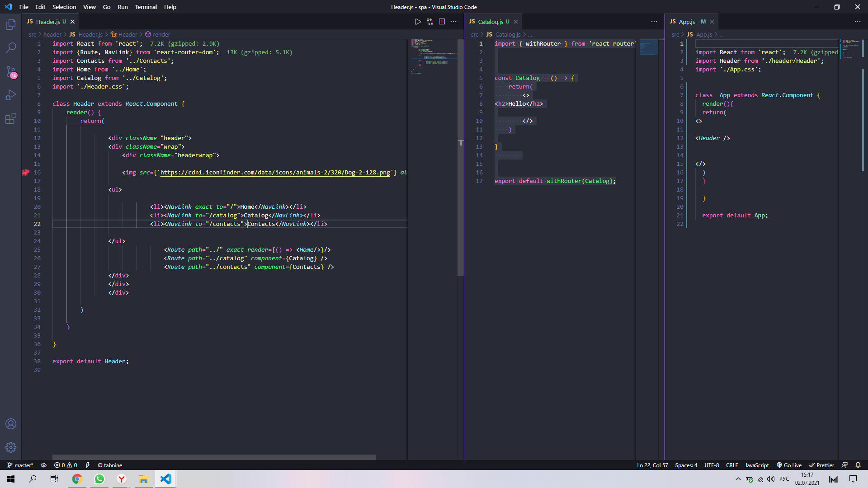Viewport: 868px width, 488px height.
Task: Open the File menu
Action: coord(24,7)
